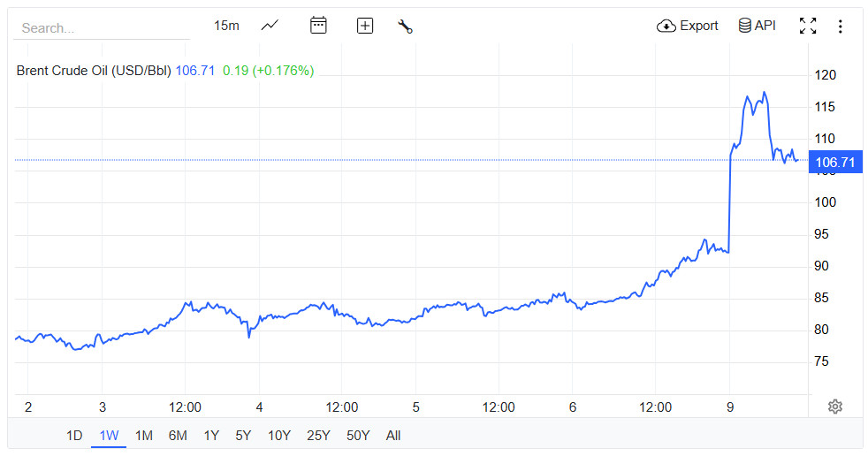Screen dimensions: 868x456
Task: Open the wrench chart tools icon
Action: pos(406,26)
